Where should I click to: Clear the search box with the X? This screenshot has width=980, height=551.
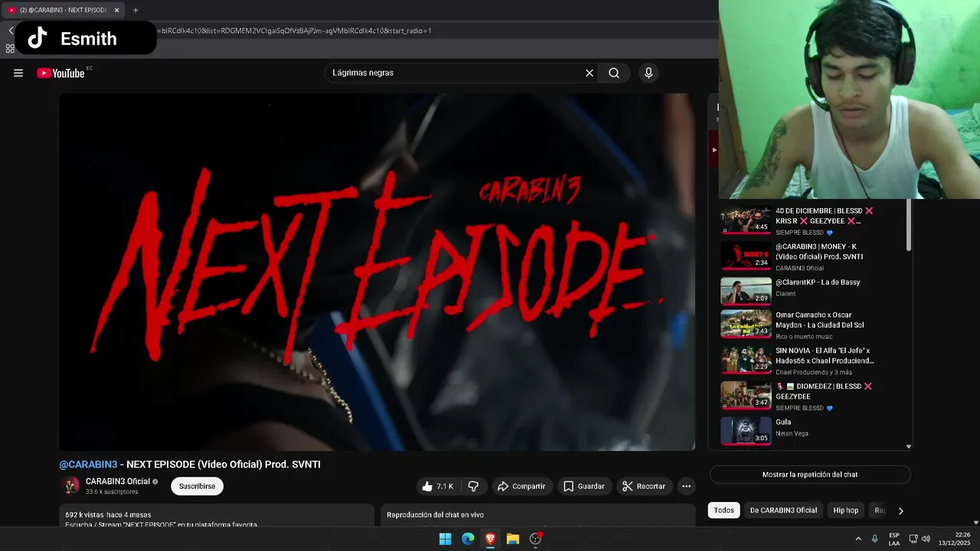pyautogui.click(x=590, y=73)
